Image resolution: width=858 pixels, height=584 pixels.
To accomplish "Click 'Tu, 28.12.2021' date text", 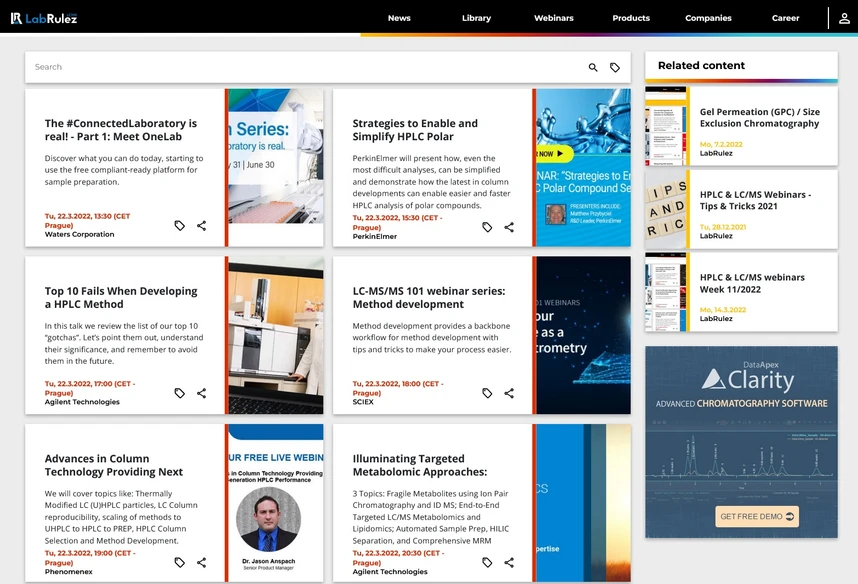I will point(723,227).
